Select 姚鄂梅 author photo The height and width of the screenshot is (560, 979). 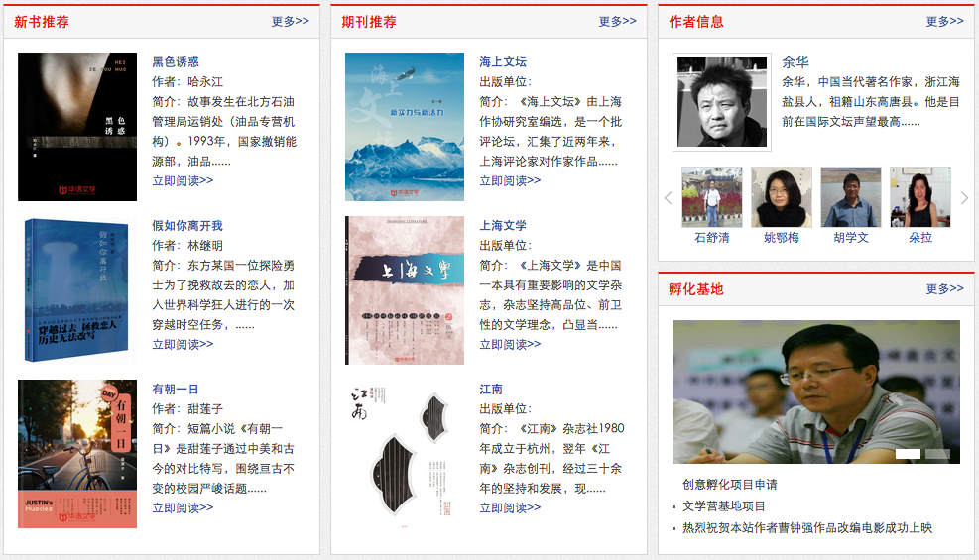tap(781, 197)
